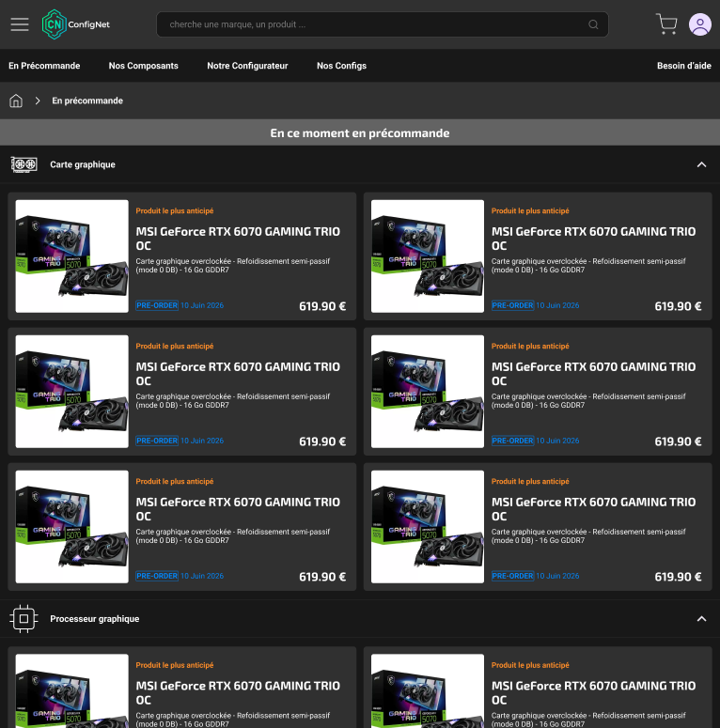Open the Besoin d'aide menu item
The height and width of the screenshot is (728, 720).
click(683, 66)
